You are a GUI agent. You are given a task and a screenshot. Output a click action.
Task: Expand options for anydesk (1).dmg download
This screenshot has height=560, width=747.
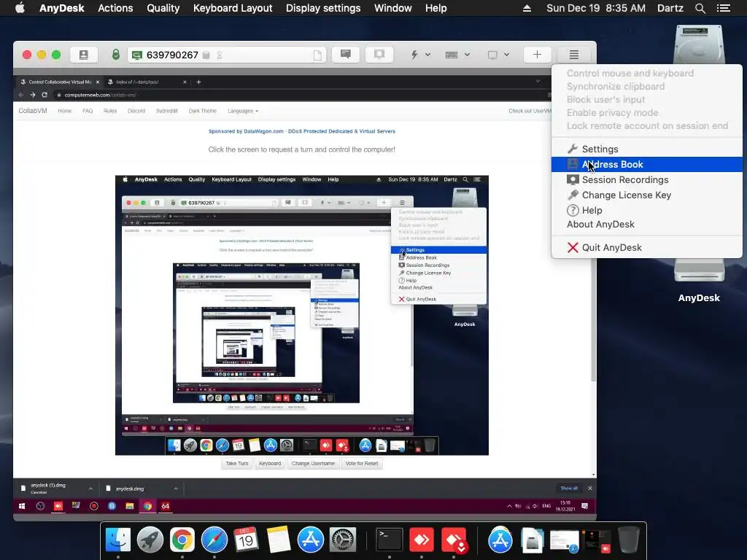(90, 489)
